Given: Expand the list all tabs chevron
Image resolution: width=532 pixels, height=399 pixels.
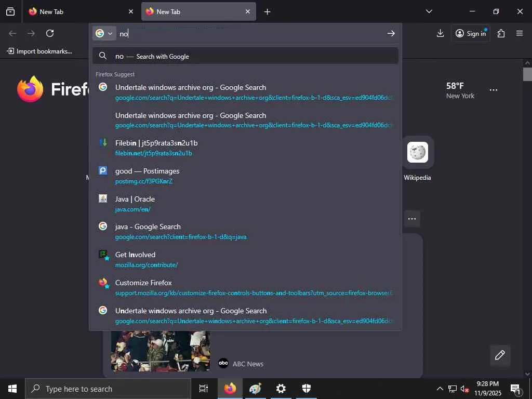Looking at the screenshot, I should pos(429,11).
